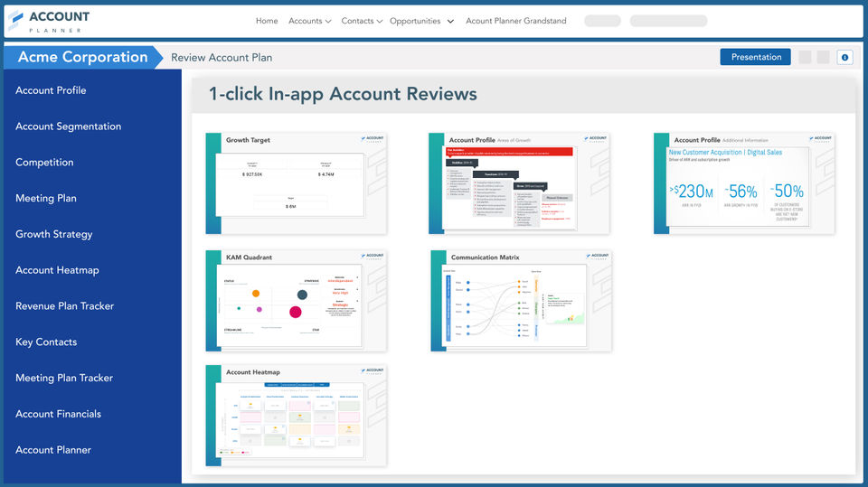Open the info icon beside Presentation
The width and height of the screenshot is (868, 487).
point(844,57)
